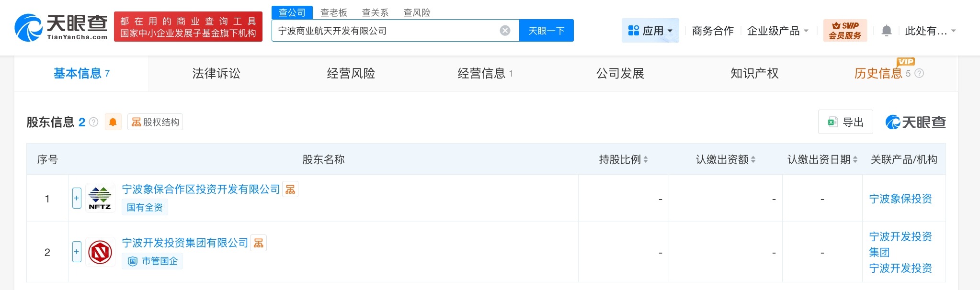Select the 查老板 search tab

333,12
